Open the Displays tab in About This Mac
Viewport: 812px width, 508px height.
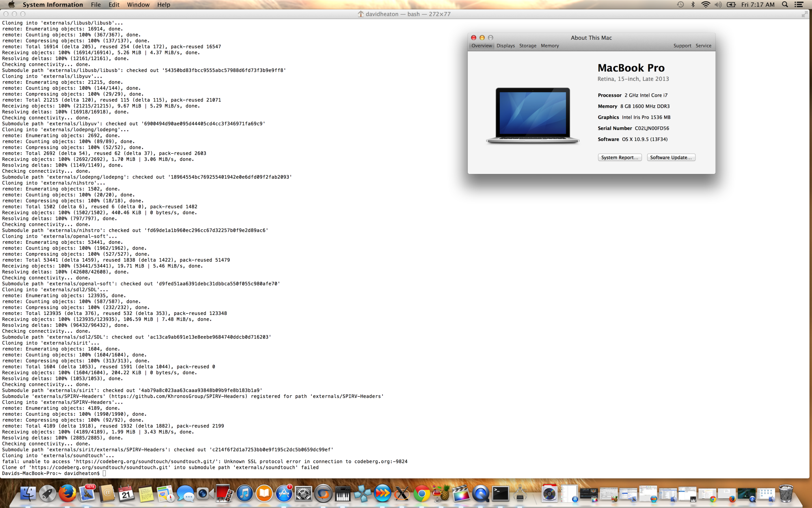[x=505, y=46]
